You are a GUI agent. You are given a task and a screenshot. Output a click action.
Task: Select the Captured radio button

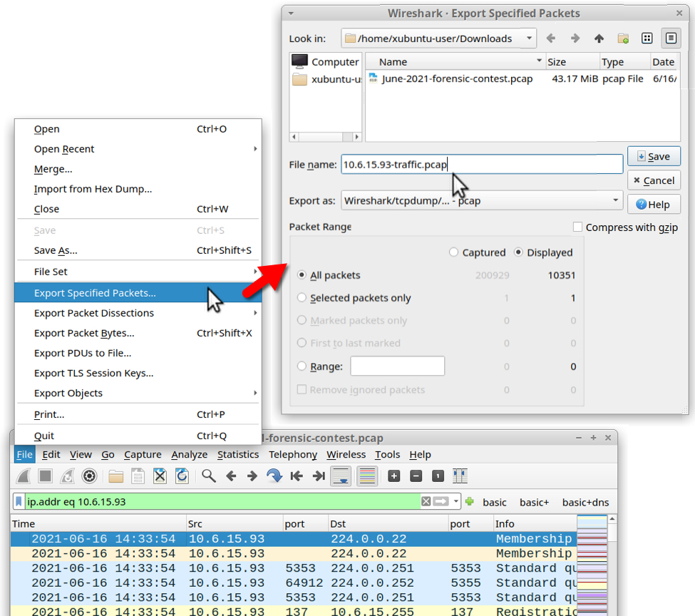454,252
